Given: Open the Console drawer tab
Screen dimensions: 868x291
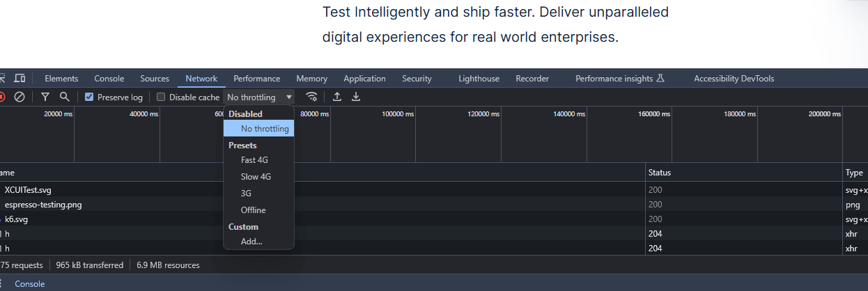Looking at the screenshot, I should click(x=30, y=283).
